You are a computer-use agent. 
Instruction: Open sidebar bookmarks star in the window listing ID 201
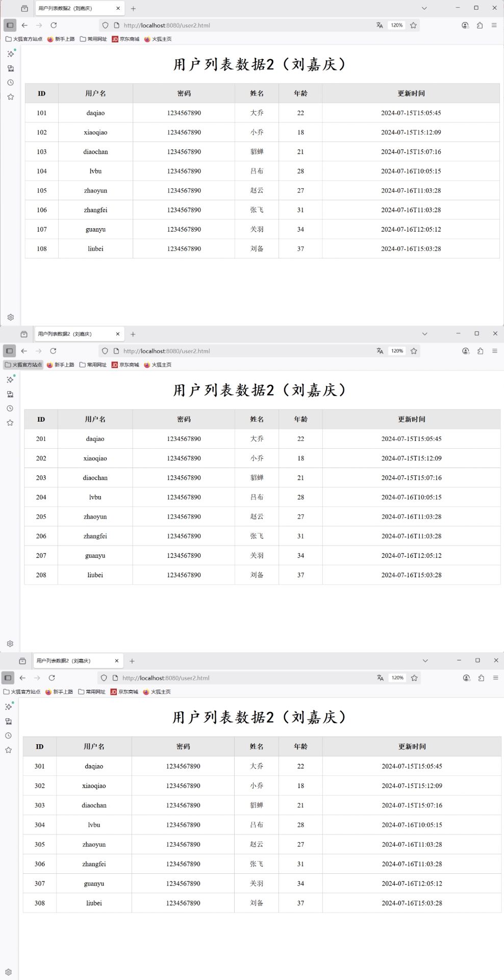pos(10,423)
